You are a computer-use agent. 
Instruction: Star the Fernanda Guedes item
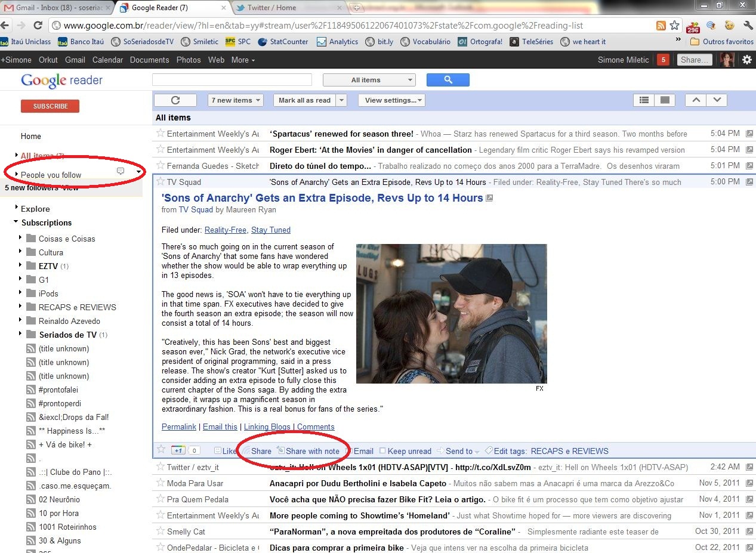point(160,165)
